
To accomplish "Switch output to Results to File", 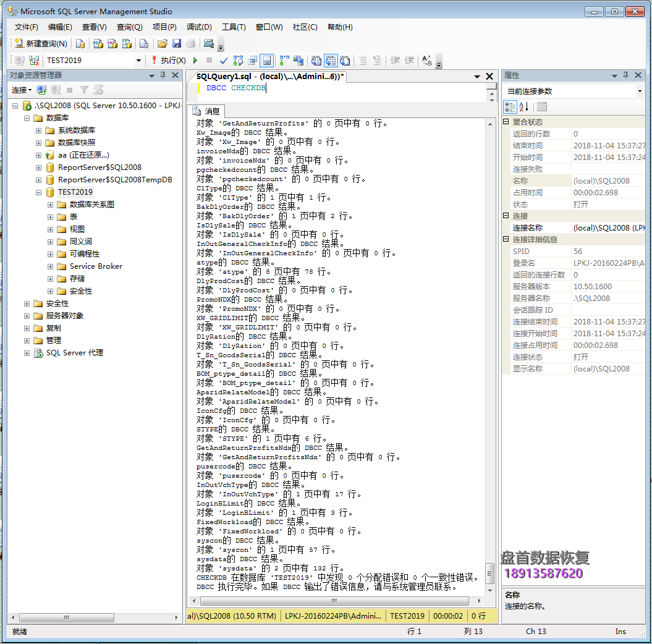I will click(x=345, y=61).
